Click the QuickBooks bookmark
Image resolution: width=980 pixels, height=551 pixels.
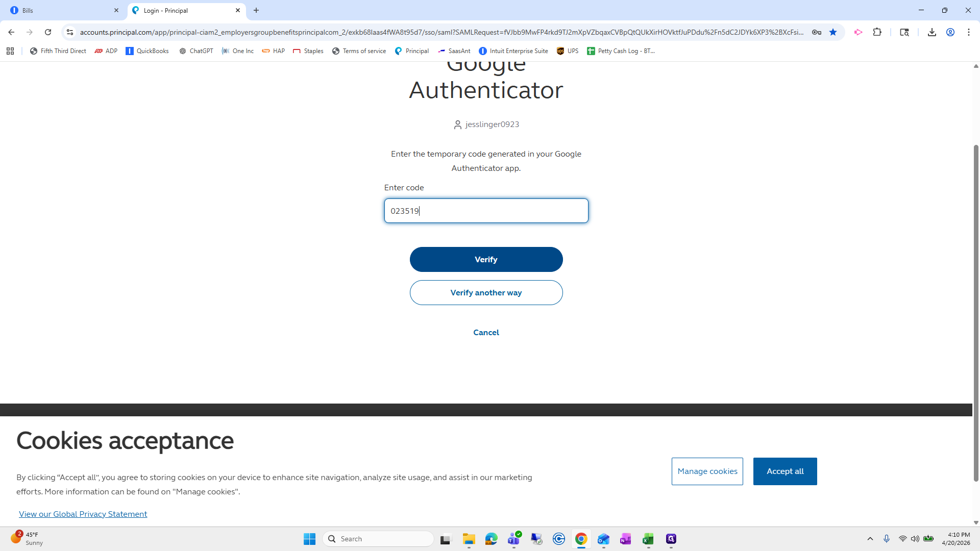tap(147, 51)
